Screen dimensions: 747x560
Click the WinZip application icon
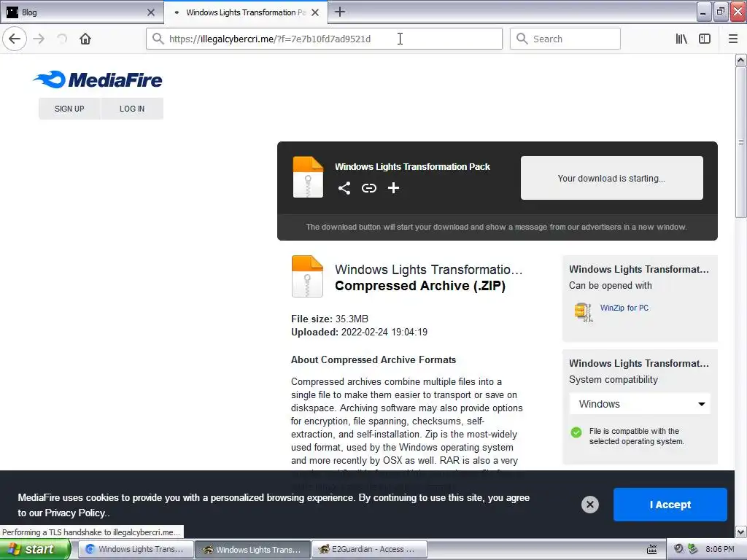(x=584, y=312)
